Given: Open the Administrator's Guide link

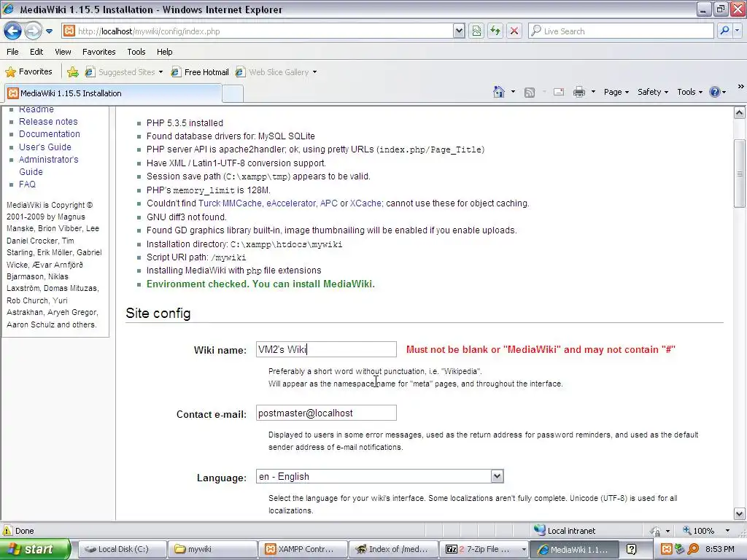Looking at the screenshot, I should 49,166.
